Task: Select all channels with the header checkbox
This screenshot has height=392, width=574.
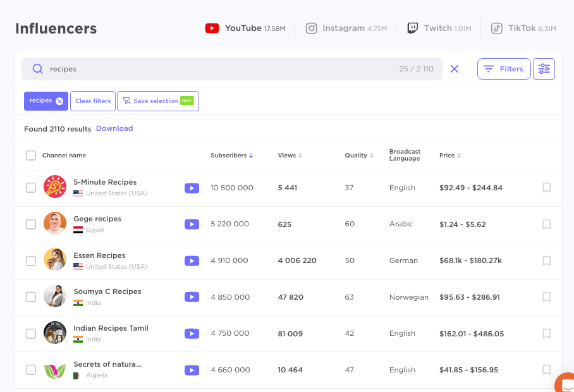Action: coord(31,156)
